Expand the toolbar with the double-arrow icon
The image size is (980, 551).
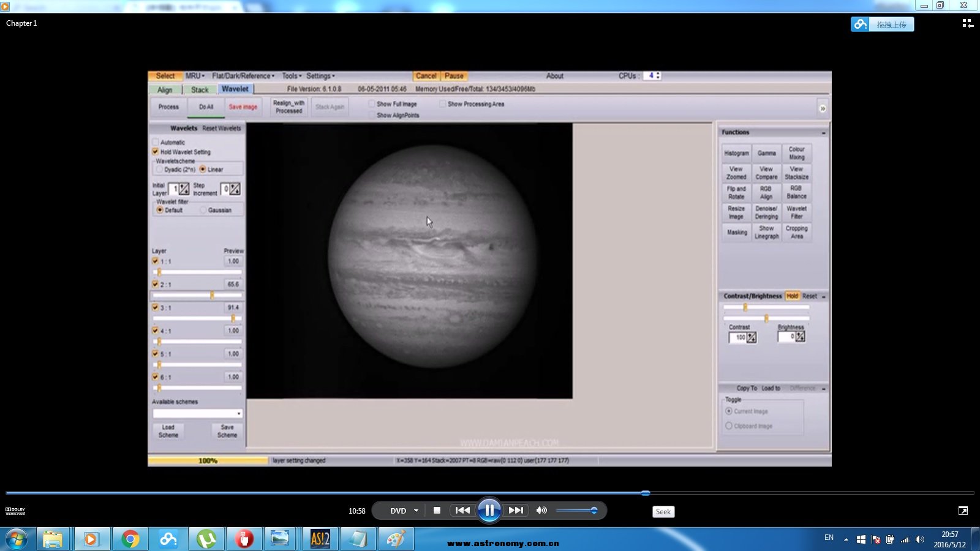pyautogui.click(x=823, y=108)
